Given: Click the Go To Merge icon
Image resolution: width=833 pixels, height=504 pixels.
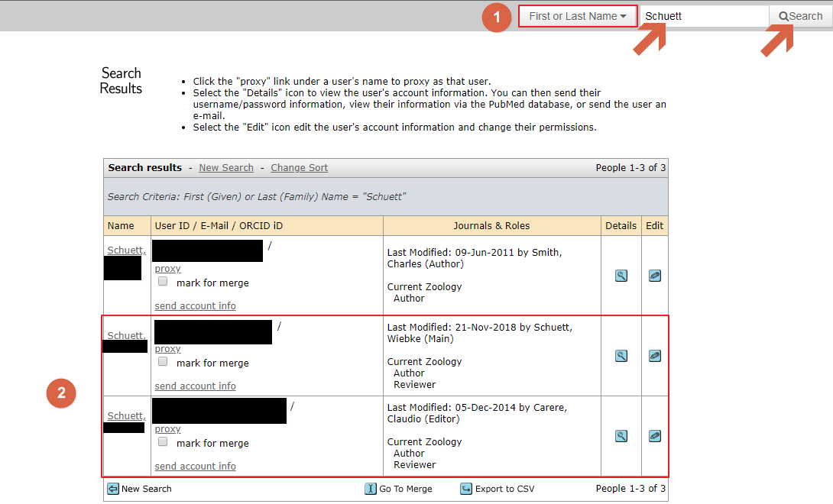Looking at the screenshot, I should pyautogui.click(x=371, y=489).
